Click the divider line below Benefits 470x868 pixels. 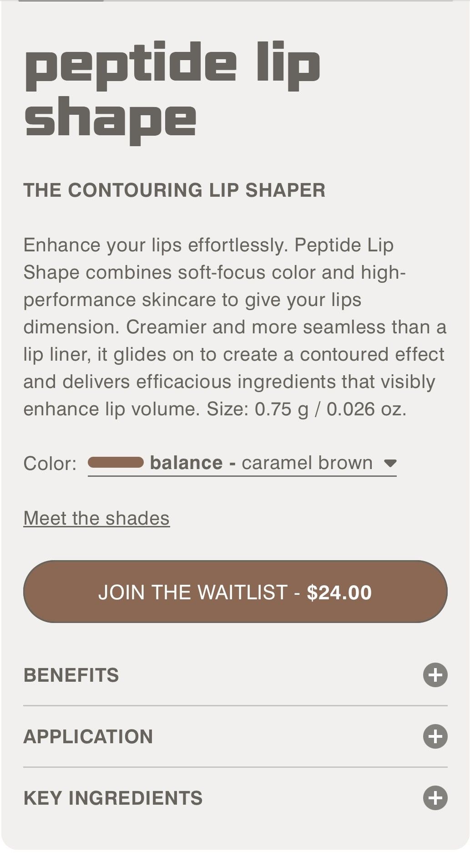tap(235, 706)
